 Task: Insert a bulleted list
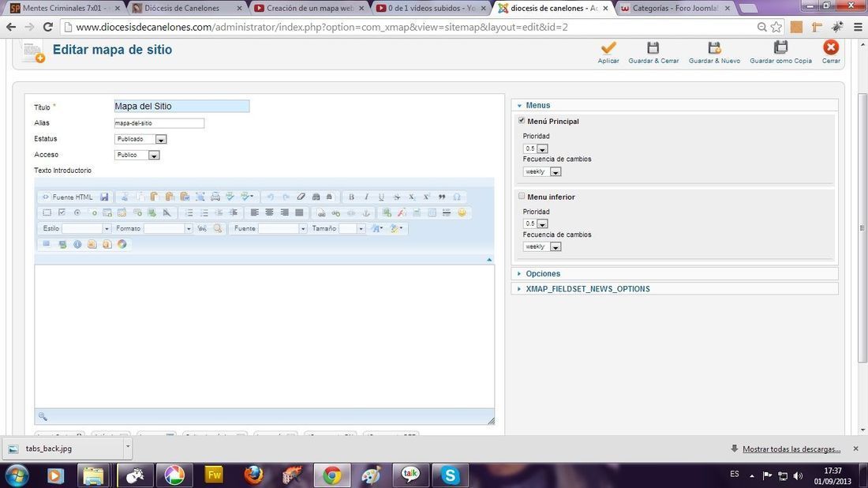point(204,212)
